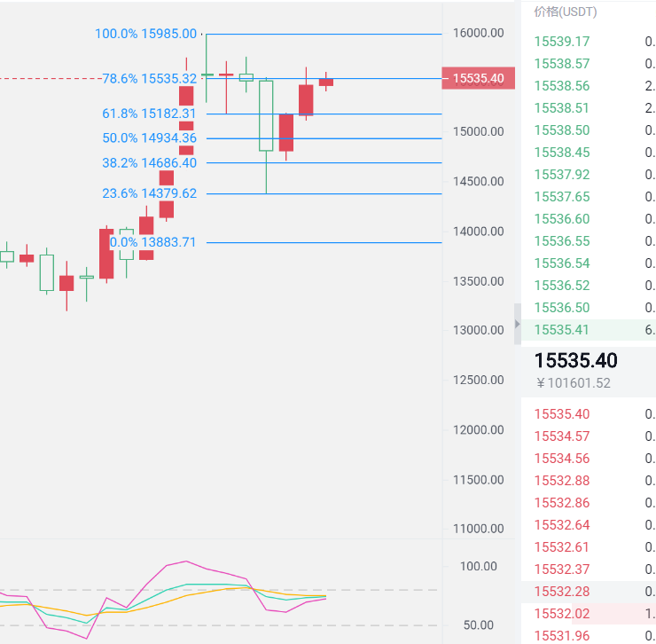
Task: Click ask price 15538.50 in order book
Action: click(562, 130)
